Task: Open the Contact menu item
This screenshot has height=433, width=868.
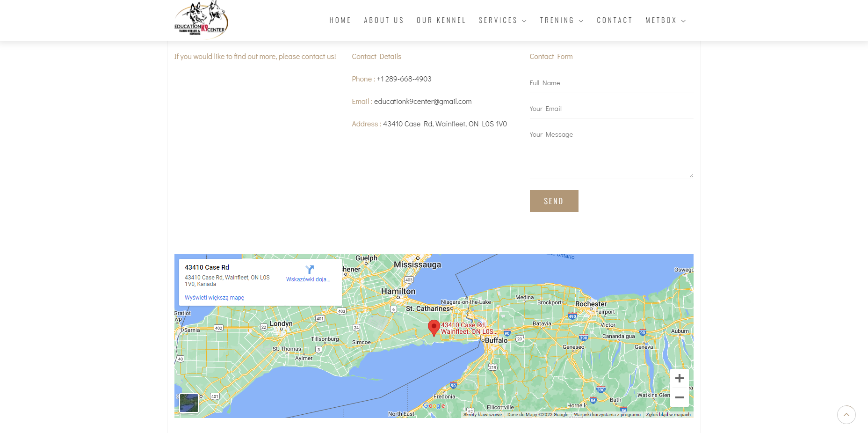Action: (x=615, y=21)
